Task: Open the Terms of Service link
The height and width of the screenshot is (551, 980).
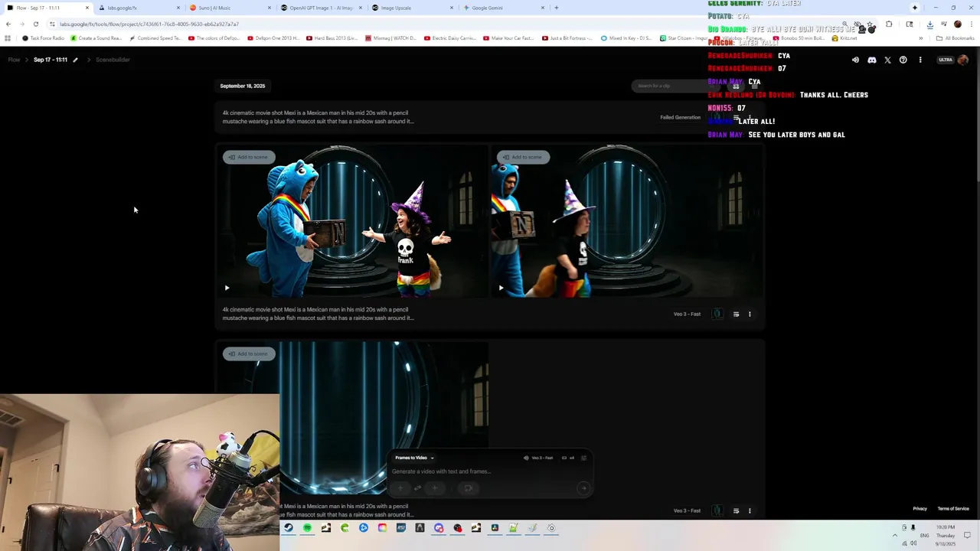Action: coord(953,508)
